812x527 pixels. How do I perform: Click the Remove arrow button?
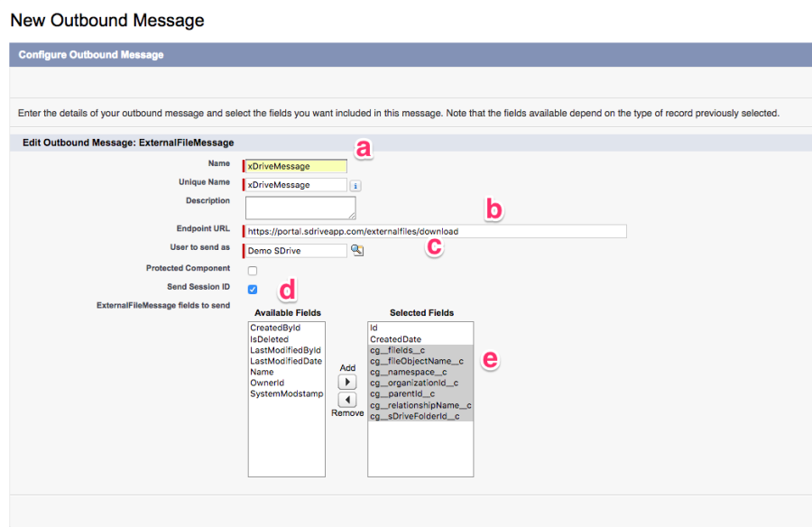(347, 399)
